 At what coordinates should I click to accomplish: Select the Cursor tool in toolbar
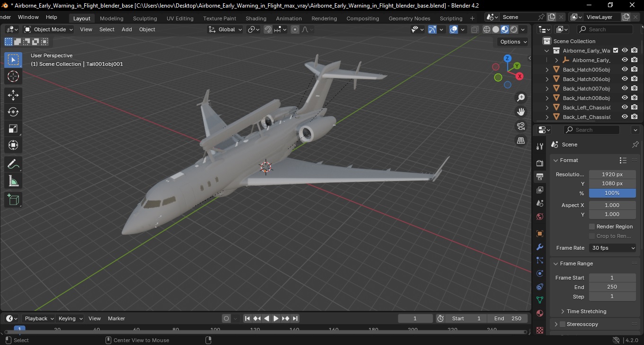pos(13,76)
